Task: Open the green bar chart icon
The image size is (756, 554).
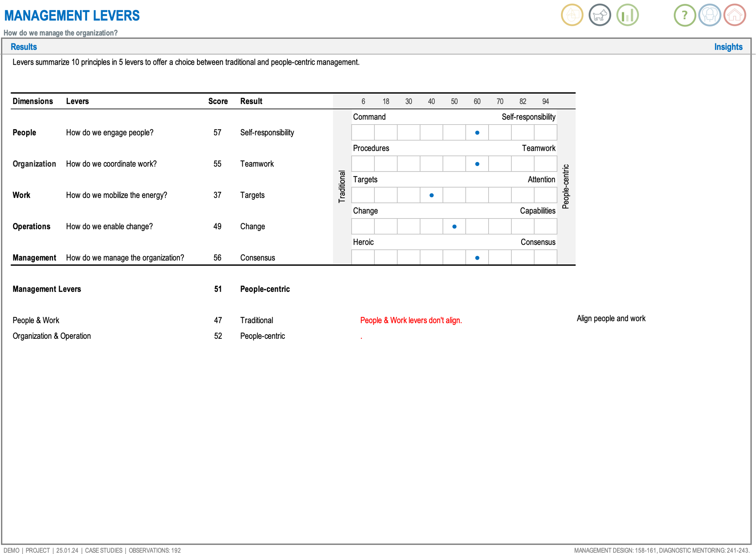Action: click(627, 15)
